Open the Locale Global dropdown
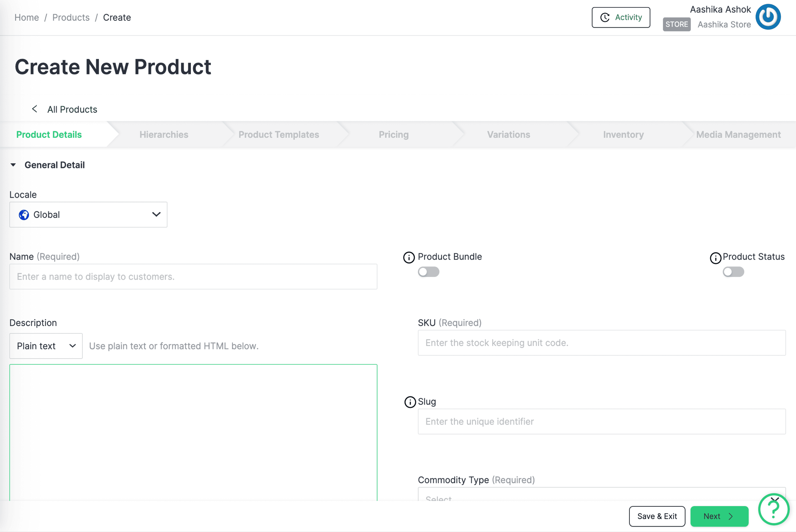796x532 pixels. (88, 215)
